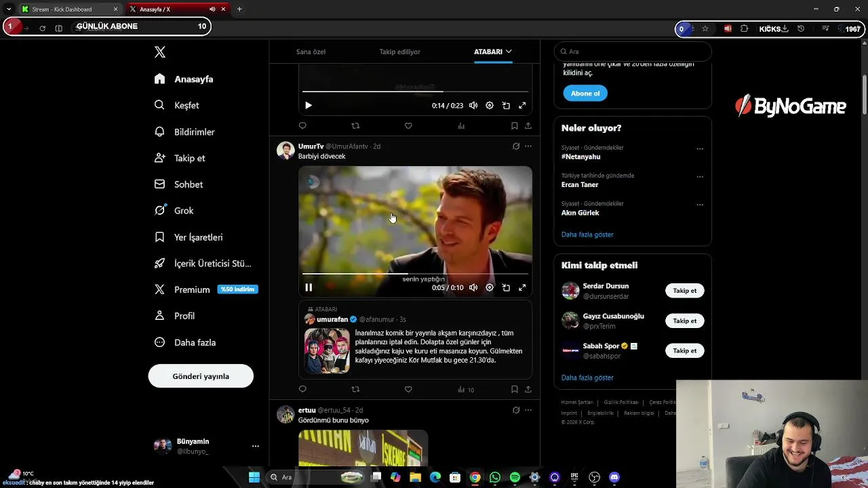Reply to the UmurTv post
This screenshot has height=488, width=868.
coord(302,390)
